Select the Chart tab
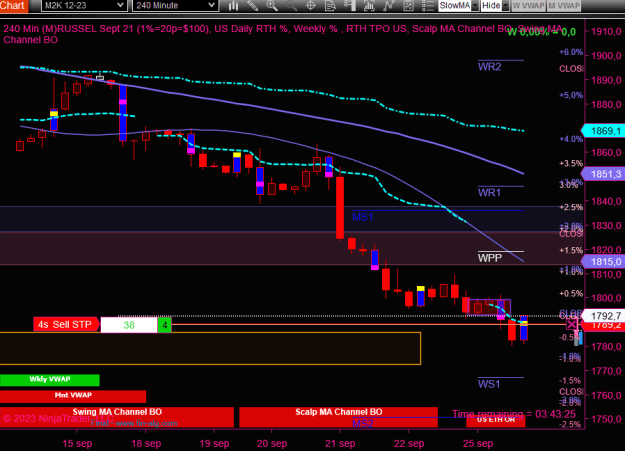The width and height of the screenshot is (625, 451). 14,6
